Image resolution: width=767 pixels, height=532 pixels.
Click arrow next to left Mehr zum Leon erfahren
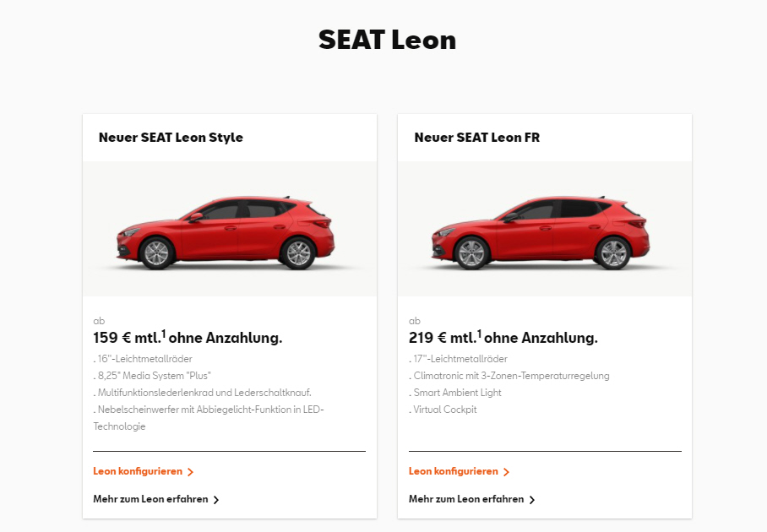(x=216, y=500)
